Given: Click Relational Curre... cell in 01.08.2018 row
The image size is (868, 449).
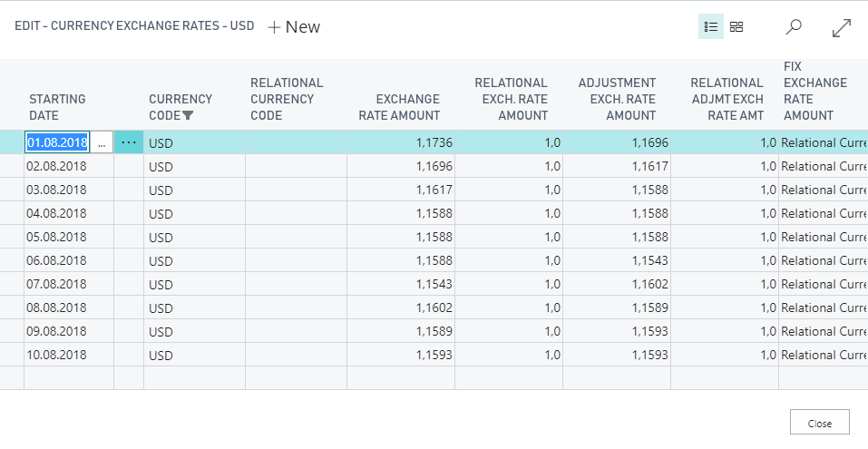Looking at the screenshot, I should (824, 142).
